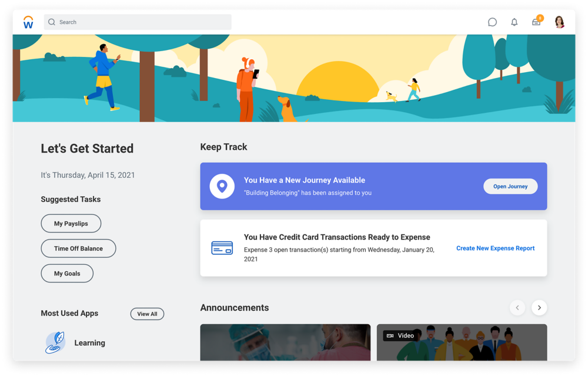
Task: Click View All for most used apps
Action: pyautogui.click(x=147, y=314)
